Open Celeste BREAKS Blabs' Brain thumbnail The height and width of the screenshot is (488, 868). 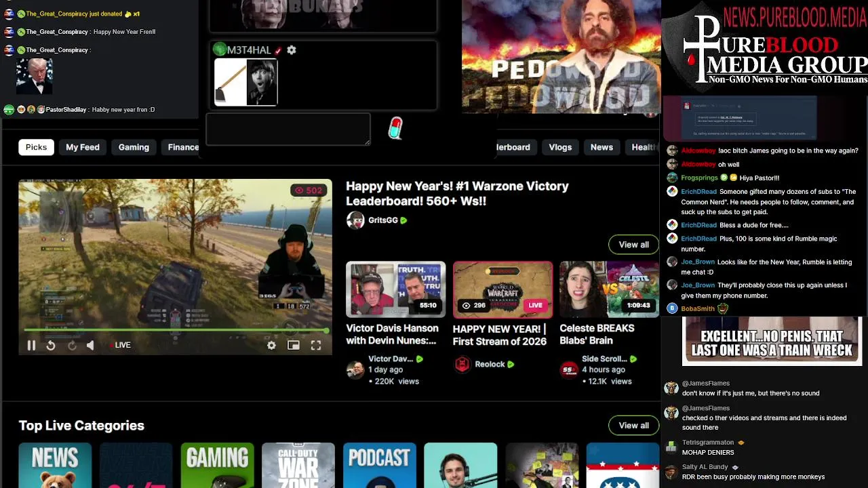coord(609,289)
